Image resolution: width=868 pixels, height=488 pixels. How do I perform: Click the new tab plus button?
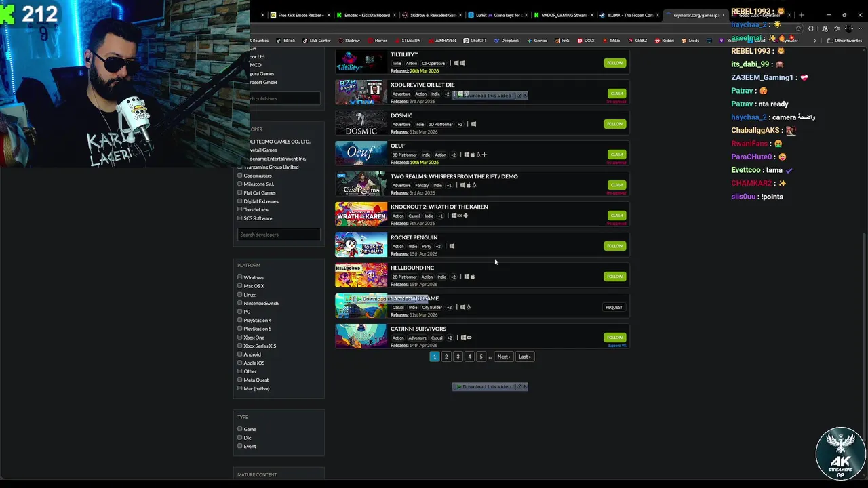[801, 15]
